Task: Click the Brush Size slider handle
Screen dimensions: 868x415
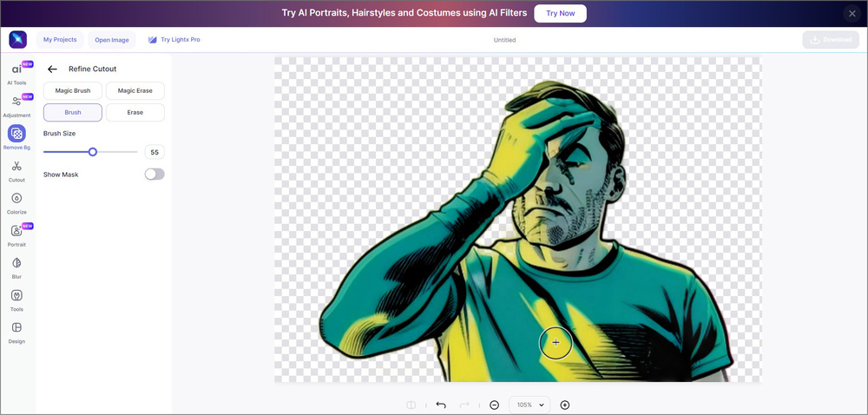Action: coord(93,152)
